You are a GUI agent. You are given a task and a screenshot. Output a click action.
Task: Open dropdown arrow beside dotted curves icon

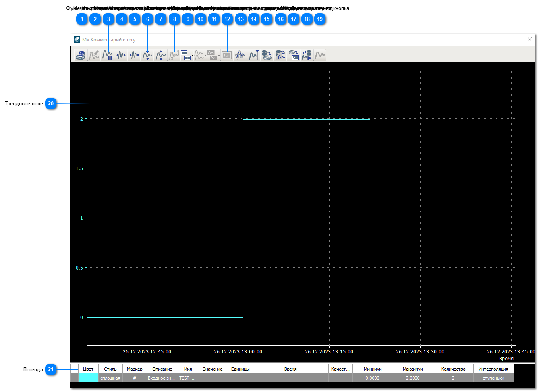tap(206, 55)
